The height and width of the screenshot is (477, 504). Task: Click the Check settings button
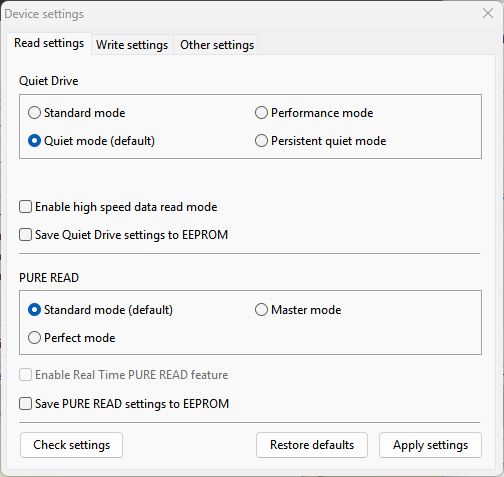(x=71, y=445)
